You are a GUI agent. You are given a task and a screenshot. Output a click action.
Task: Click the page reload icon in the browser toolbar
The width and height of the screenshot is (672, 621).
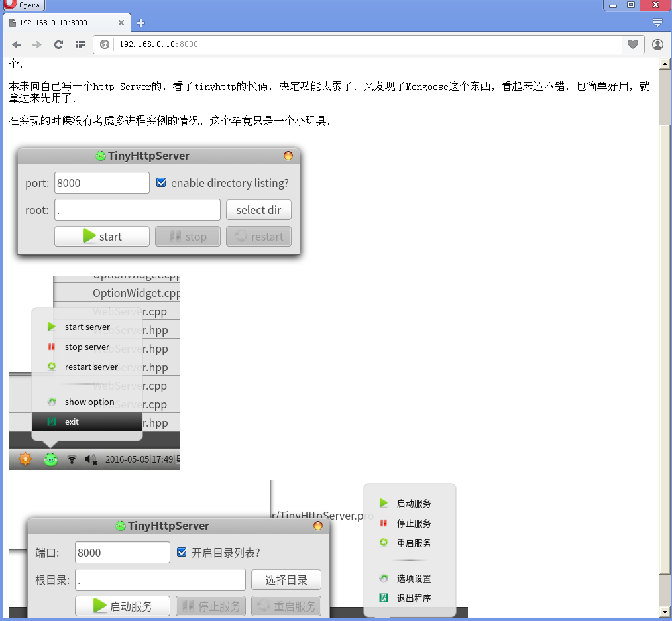click(x=58, y=44)
